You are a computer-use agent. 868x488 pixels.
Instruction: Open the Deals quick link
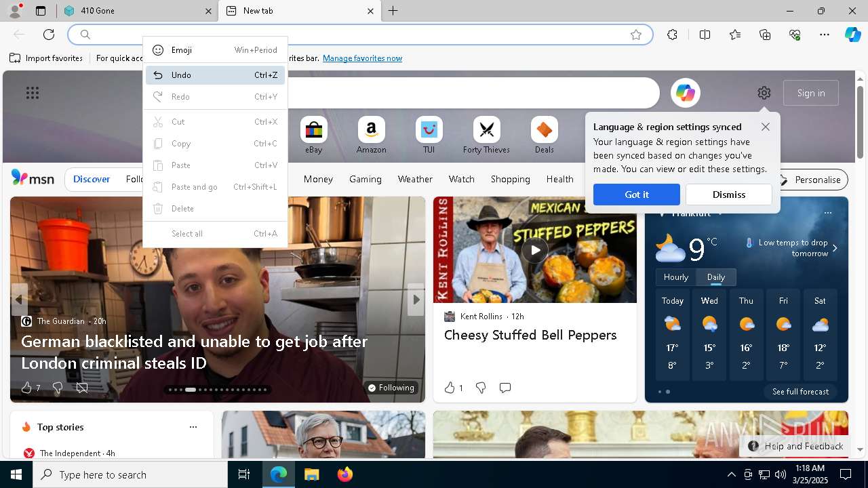(x=544, y=135)
